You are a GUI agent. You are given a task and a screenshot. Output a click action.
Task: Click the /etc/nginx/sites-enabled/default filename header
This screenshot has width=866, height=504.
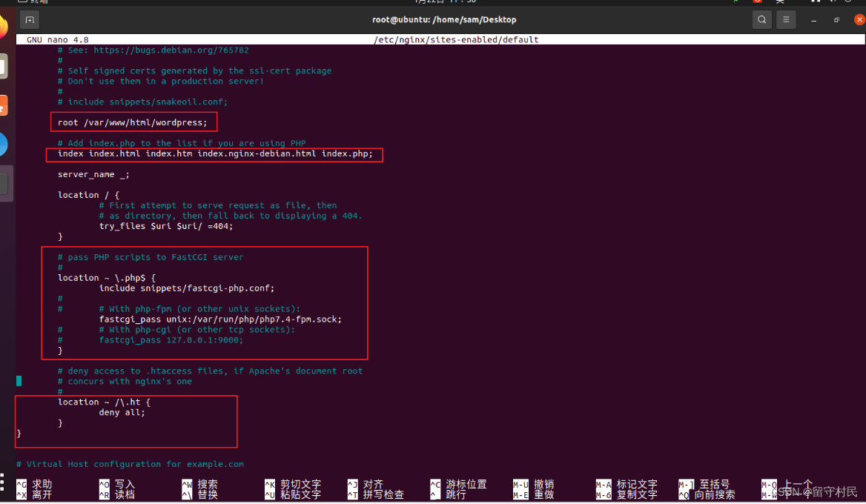click(x=456, y=40)
